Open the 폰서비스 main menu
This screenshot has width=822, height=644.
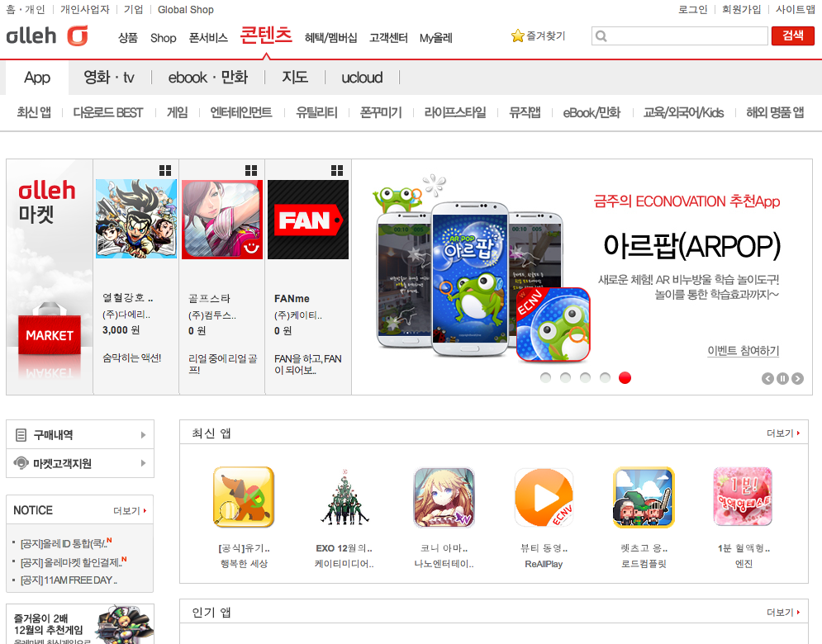pyautogui.click(x=208, y=38)
